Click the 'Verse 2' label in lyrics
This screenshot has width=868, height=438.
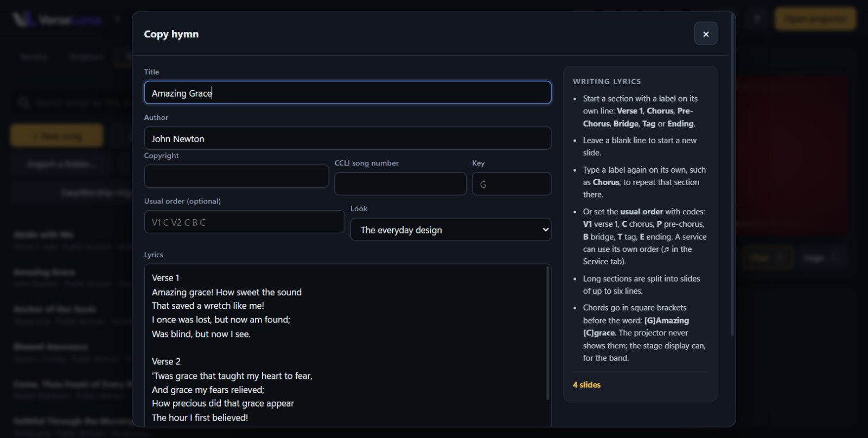[166, 361]
